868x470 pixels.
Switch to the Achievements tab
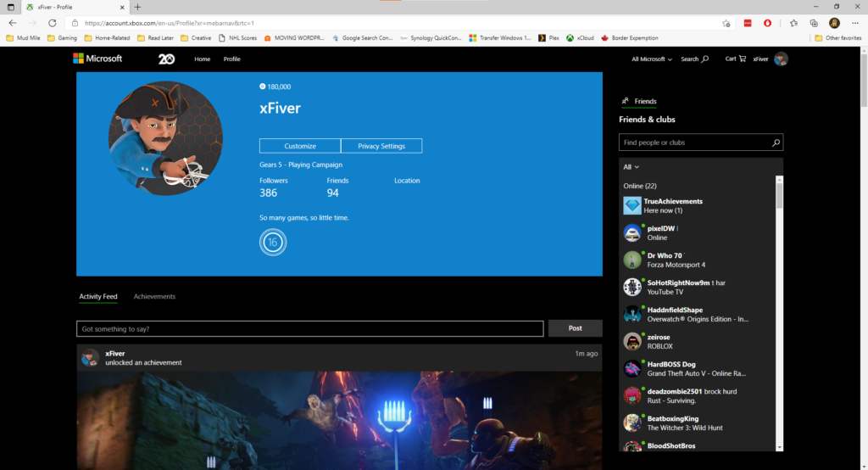pyautogui.click(x=154, y=297)
